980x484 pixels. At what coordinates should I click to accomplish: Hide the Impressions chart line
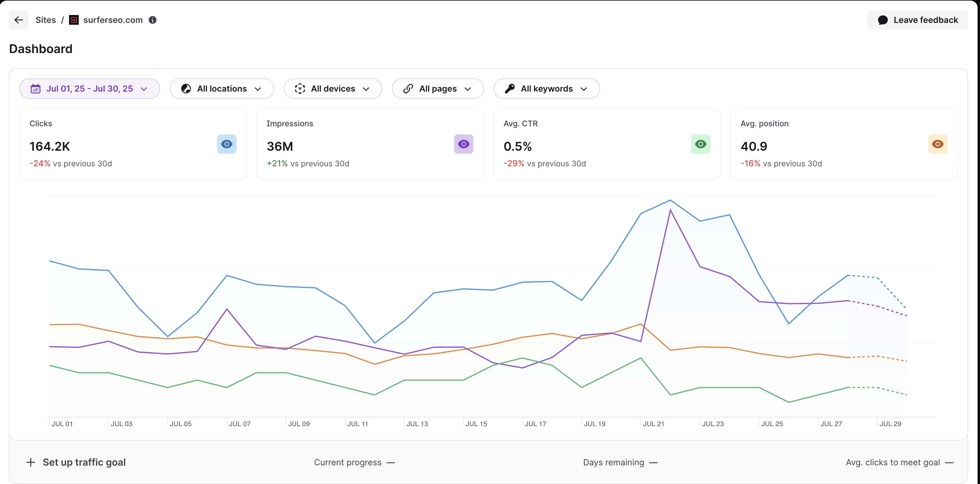tap(463, 144)
